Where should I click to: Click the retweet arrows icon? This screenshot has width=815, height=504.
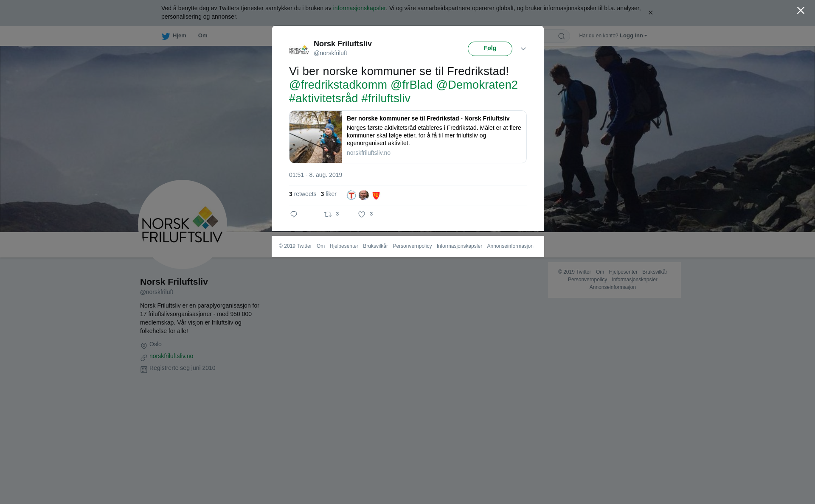coord(328,214)
